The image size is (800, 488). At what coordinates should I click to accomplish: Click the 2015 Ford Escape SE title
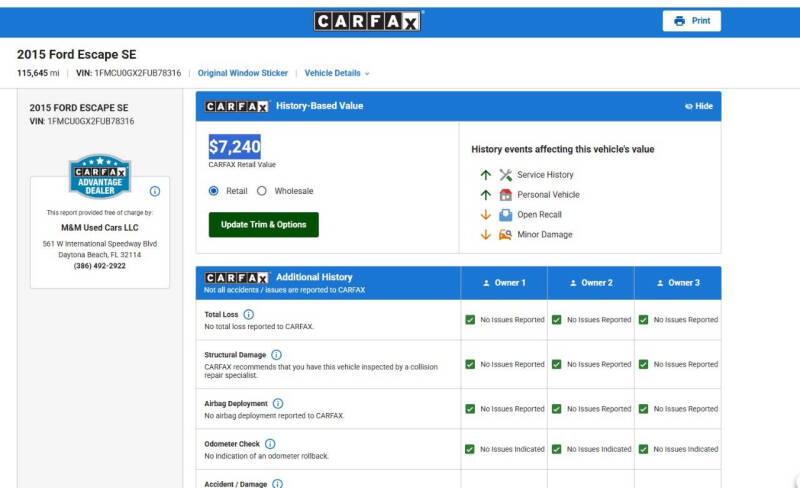pyautogui.click(x=77, y=55)
